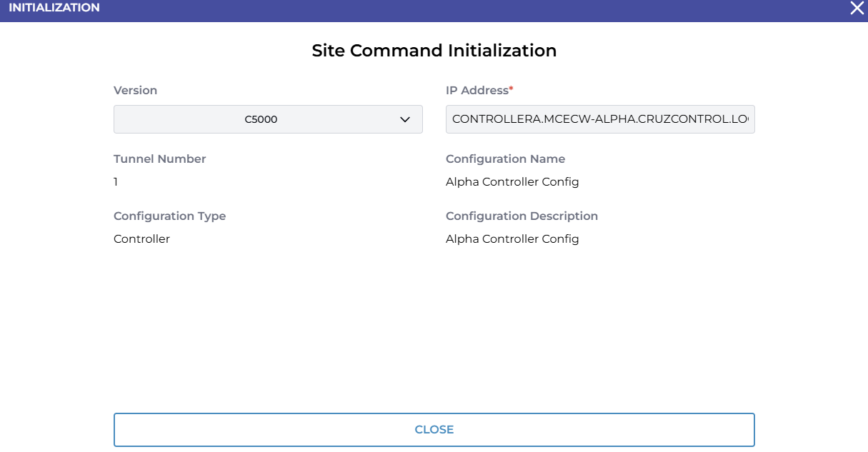Screen dimensions: 868x452
Task: Click the INITIALIZATION title bar text
Action: (x=54, y=8)
